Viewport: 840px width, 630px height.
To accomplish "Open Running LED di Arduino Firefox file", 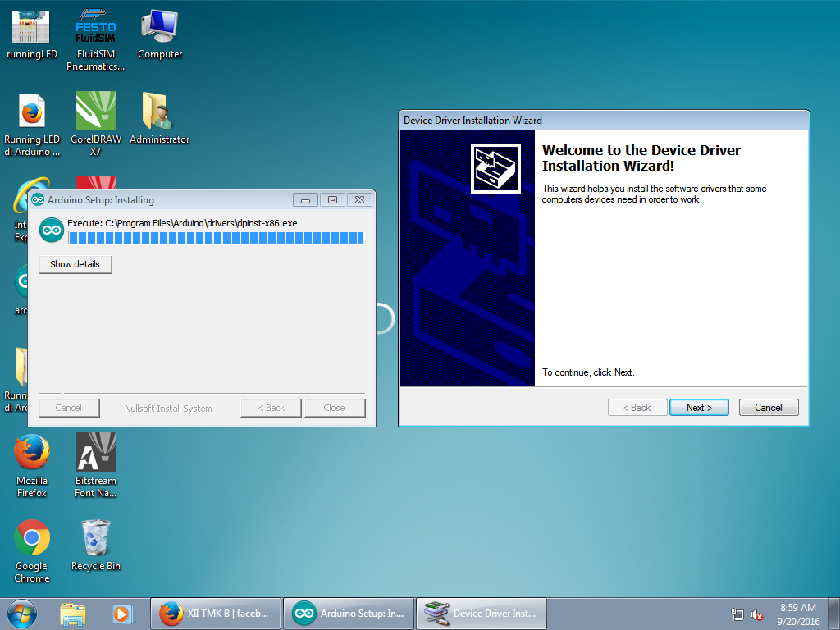I will (32, 125).
